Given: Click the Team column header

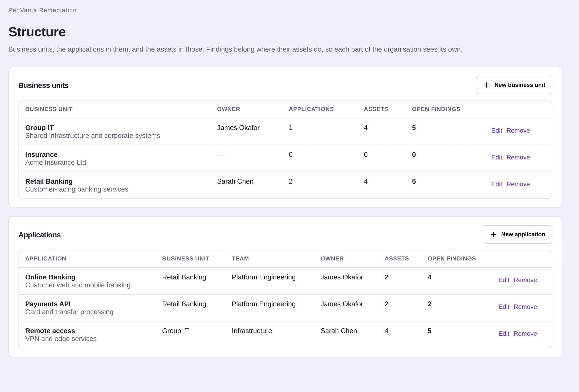Looking at the screenshot, I should [x=240, y=259].
